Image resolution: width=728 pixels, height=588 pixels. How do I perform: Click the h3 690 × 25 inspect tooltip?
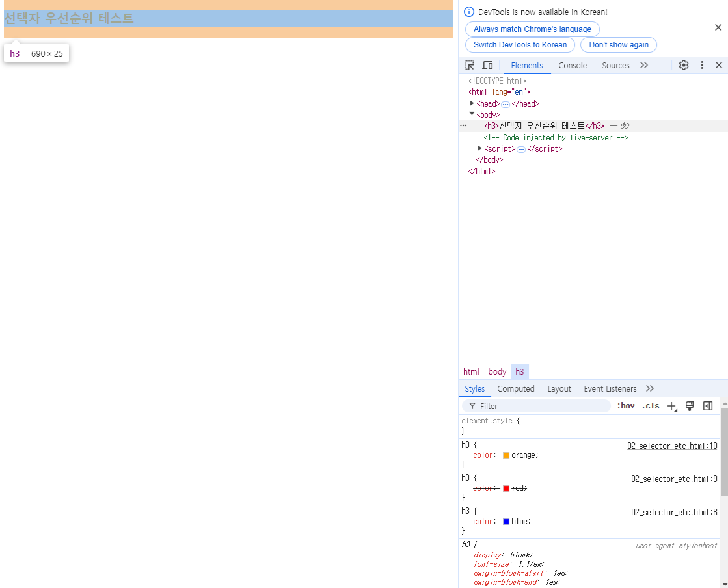pyautogui.click(x=36, y=53)
